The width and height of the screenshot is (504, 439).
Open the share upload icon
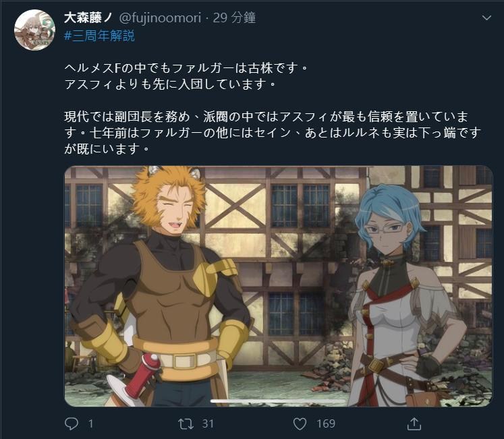(x=414, y=423)
